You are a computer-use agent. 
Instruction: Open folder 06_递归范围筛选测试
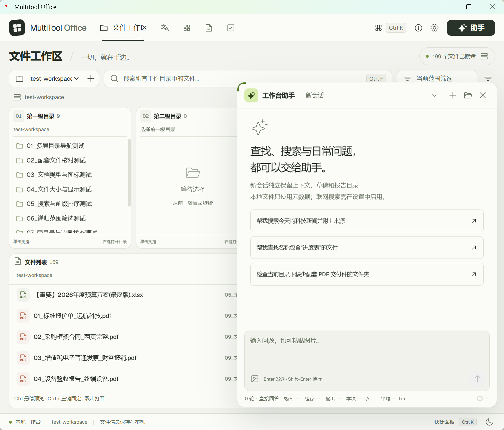(70, 219)
